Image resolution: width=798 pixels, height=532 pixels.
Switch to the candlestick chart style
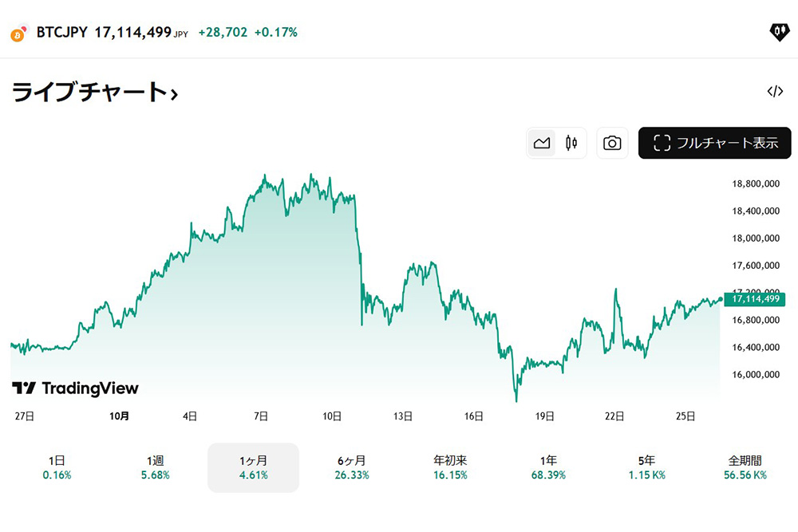[x=571, y=144]
